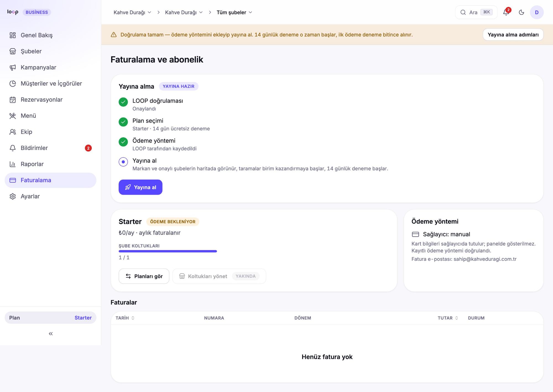Click the 1 / 1 seat count text
This screenshot has height=392, width=553.
[x=124, y=257]
